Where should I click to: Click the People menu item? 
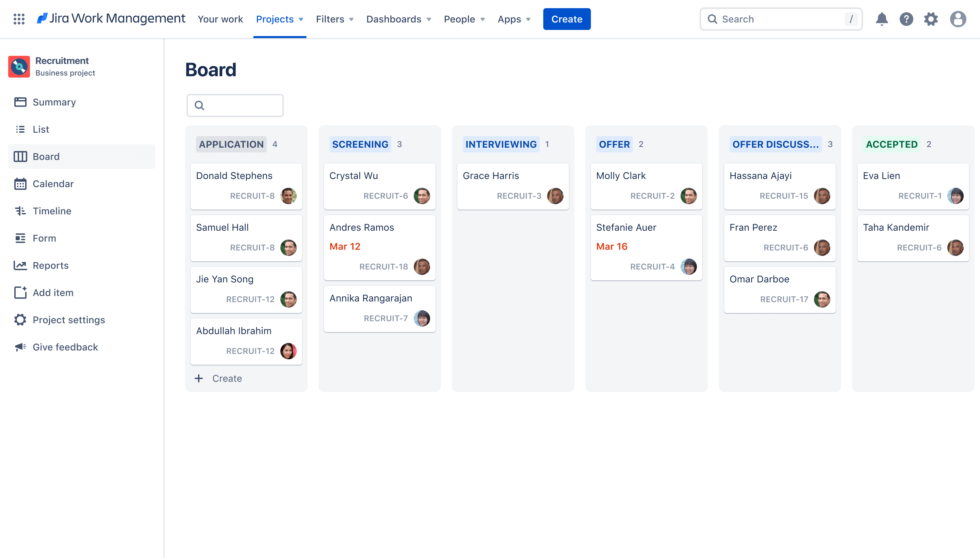[459, 19]
